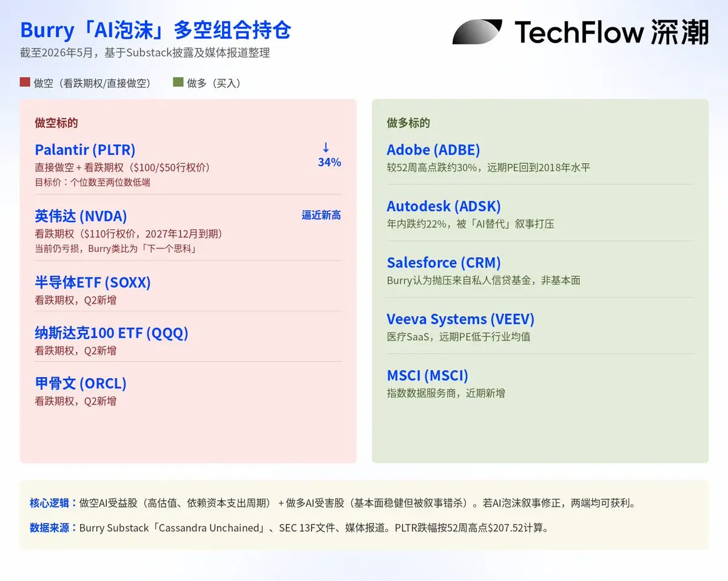Click the 医疗SaaS，远期PE低于行业均值 line
Screen dimensions: 728x581
tap(459, 337)
